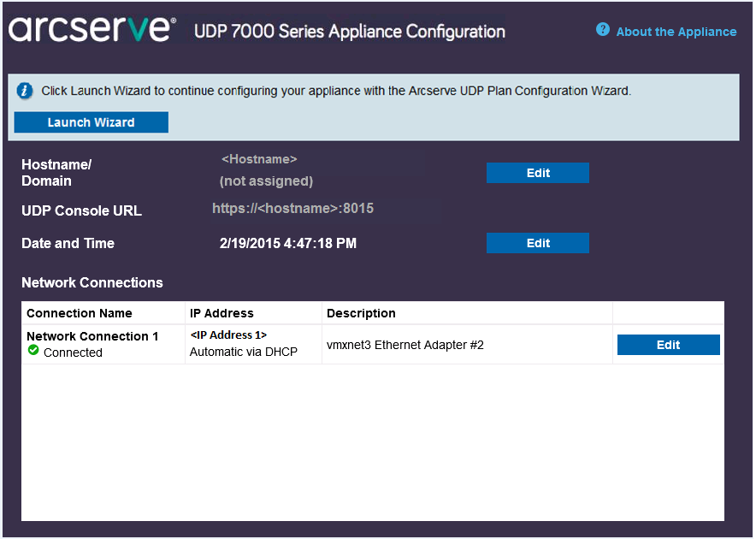The image size is (756, 539).
Task: Expand the Network Connections section
Action: [92, 282]
